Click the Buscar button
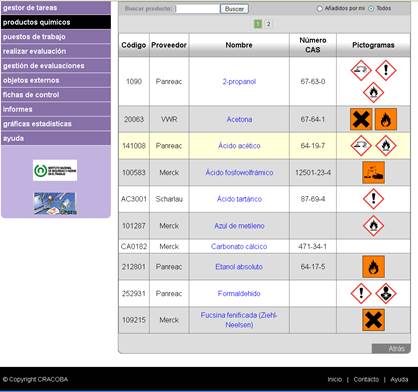 click(234, 9)
